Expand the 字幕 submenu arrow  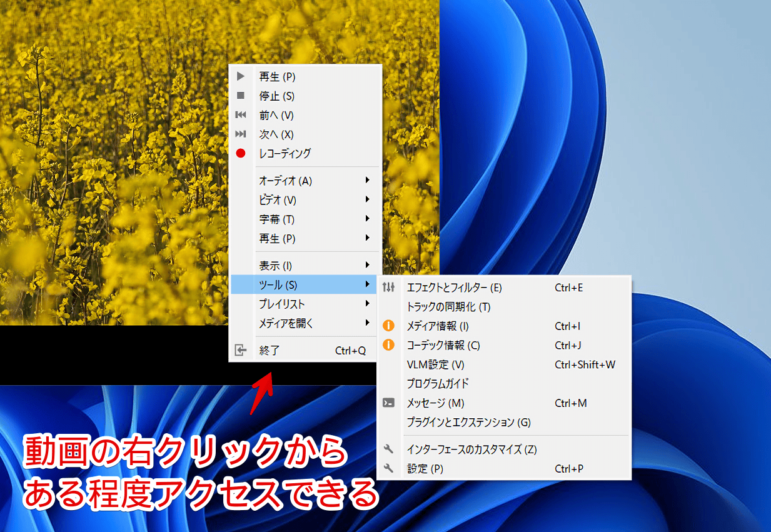[368, 219]
